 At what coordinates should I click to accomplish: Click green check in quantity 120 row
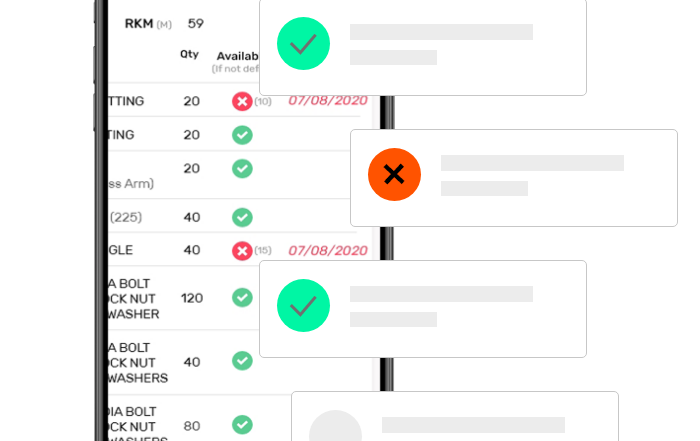point(242,297)
